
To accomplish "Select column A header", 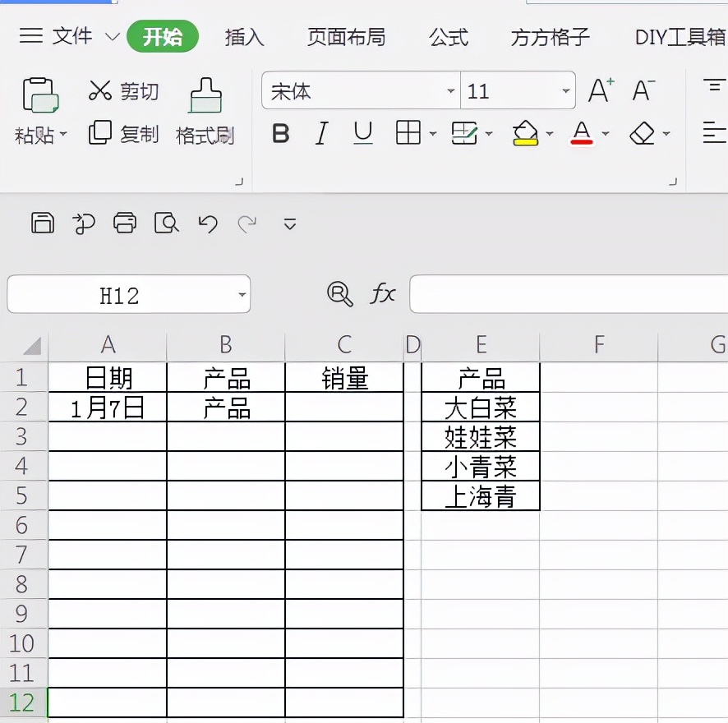I will click(x=108, y=345).
